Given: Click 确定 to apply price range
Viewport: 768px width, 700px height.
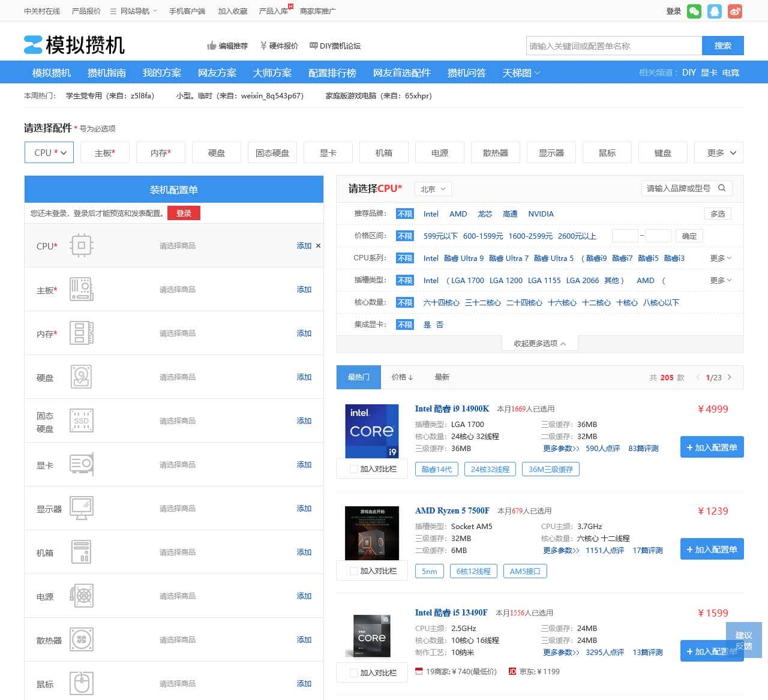Looking at the screenshot, I should coord(689,236).
